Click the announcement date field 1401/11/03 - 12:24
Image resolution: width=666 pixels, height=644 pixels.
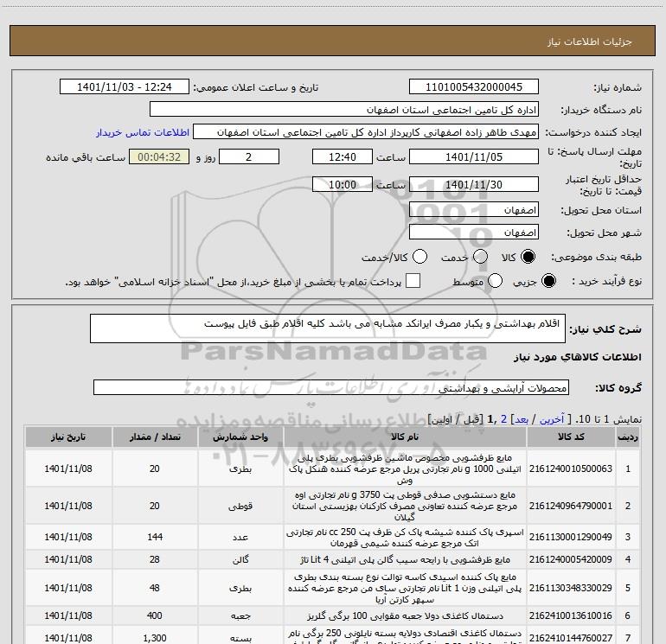pos(125,86)
